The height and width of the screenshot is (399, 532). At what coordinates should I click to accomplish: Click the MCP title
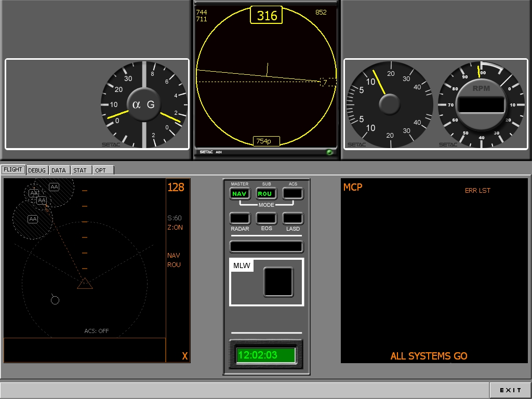[x=353, y=187]
